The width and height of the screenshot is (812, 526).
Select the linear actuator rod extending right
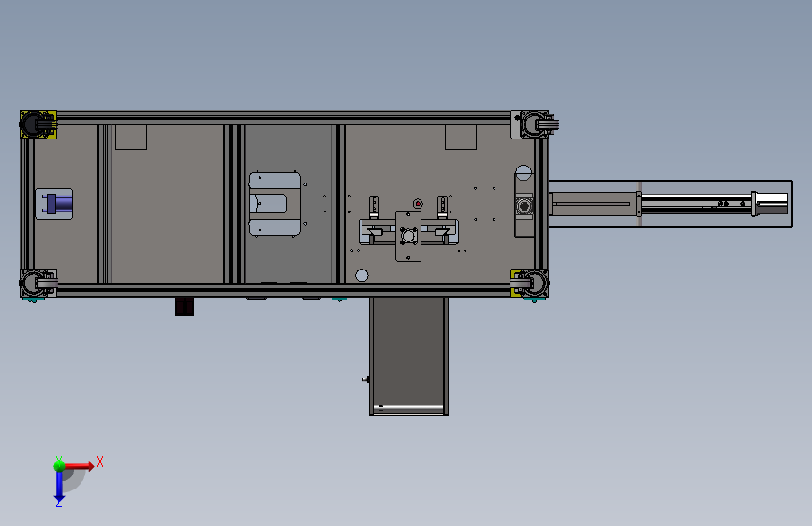point(697,203)
